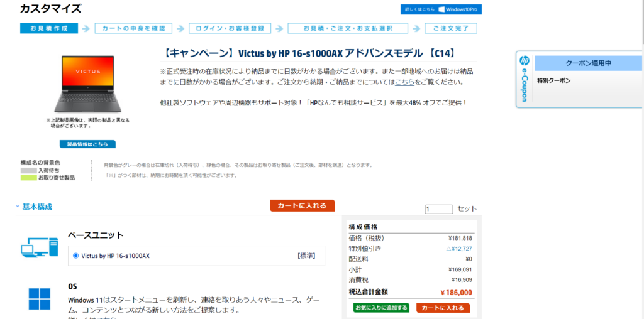
Task: Click the [標準] label in base unit row
Action: [306, 256]
